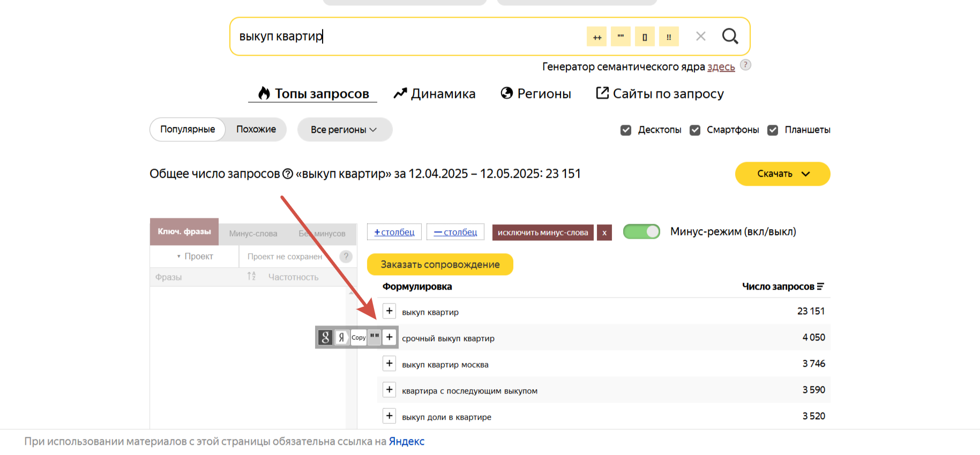Uncheck the Десктопы checkbox

[626, 130]
